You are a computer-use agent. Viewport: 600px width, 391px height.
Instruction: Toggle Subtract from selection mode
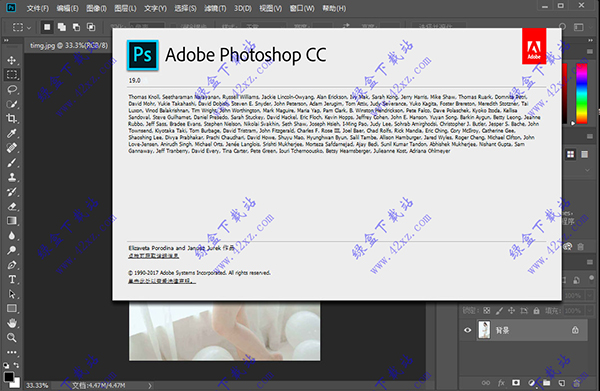click(76, 27)
